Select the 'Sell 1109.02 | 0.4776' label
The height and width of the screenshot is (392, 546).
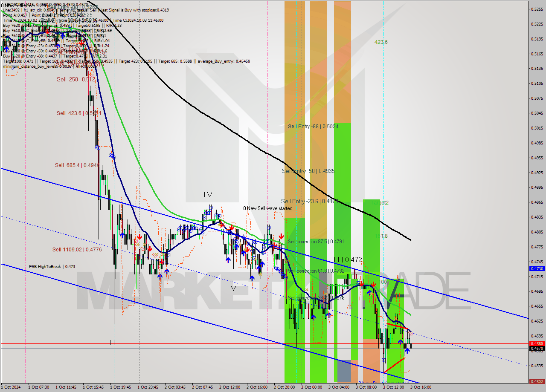(x=77, y=250)
